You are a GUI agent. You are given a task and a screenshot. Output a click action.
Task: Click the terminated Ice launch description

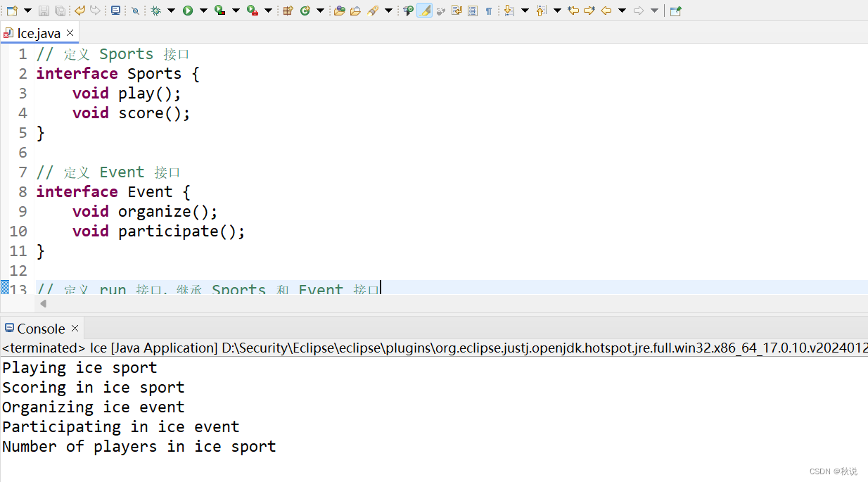coord(434,348)
